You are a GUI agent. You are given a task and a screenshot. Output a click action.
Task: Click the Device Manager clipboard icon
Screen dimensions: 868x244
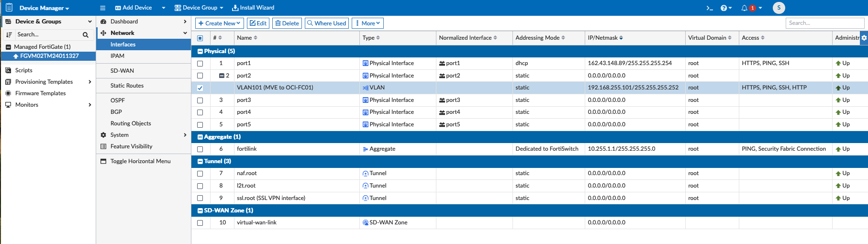tap(9, 8)
